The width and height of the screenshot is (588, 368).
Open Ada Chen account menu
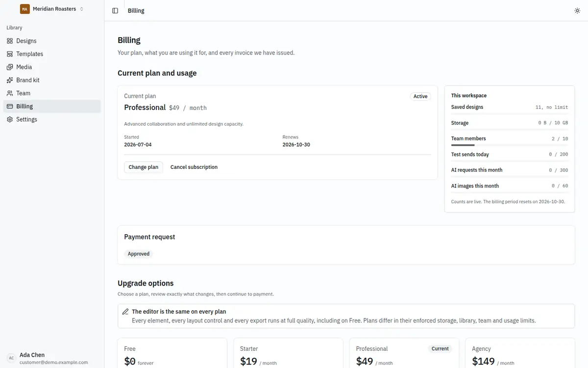(x=52, y=358)
